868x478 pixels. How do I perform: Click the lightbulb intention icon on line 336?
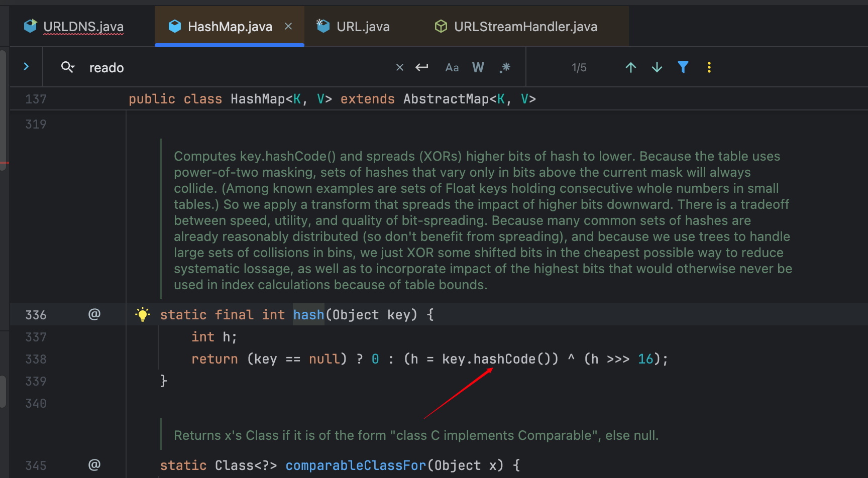point(143,315)
